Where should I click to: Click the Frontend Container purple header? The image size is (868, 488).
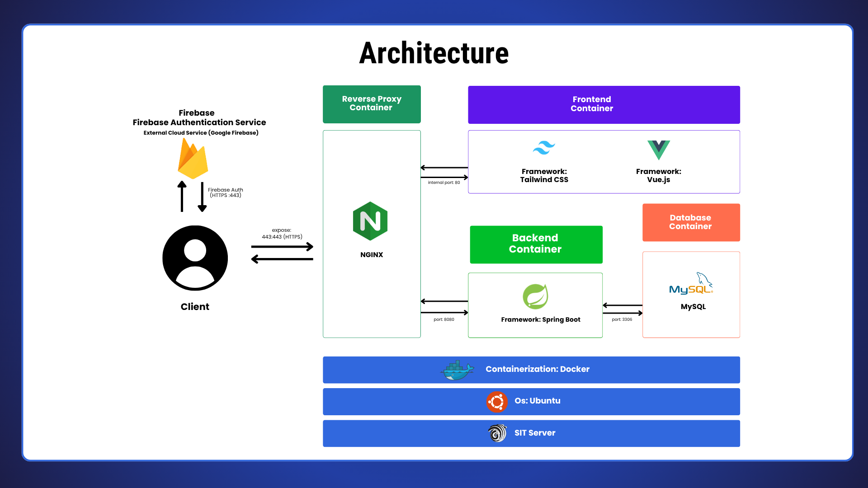click(604, 104)
